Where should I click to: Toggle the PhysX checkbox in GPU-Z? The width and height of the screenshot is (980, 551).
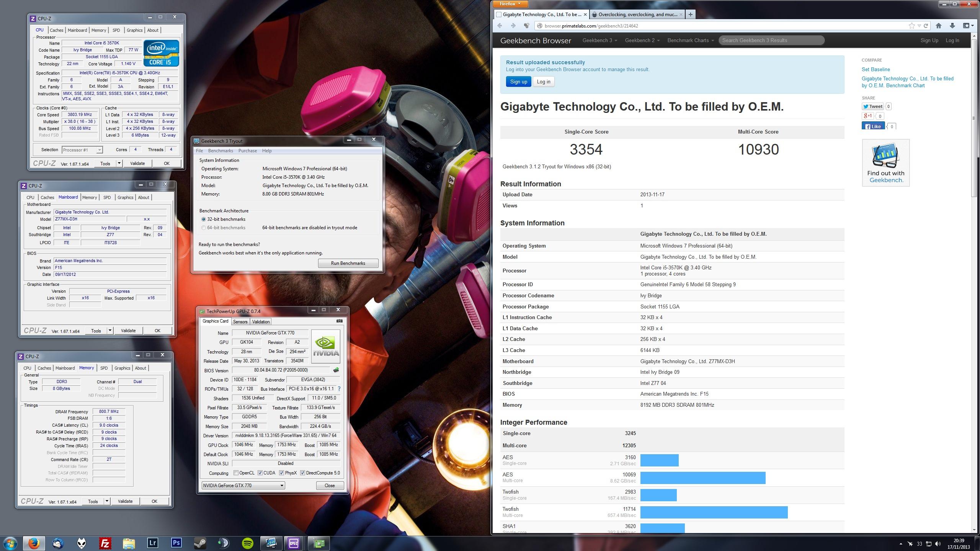[x=282, y=473]
